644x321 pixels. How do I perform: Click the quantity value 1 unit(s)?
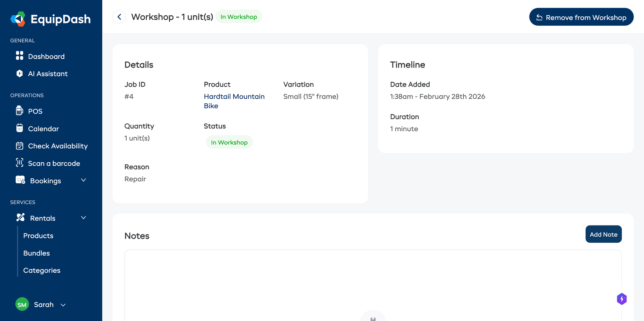click(x=137, y=138)
